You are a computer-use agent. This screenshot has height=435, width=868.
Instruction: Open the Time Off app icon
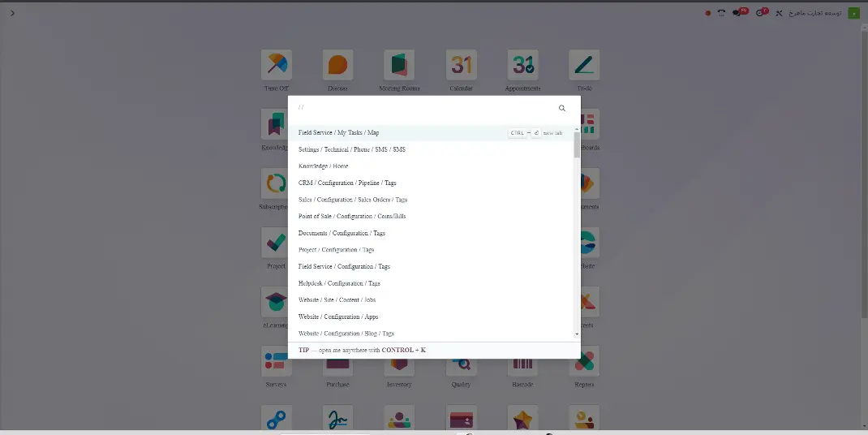pyautogui.click(x=276, y=65)
